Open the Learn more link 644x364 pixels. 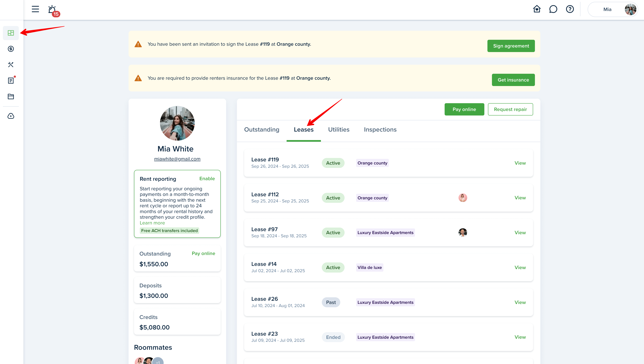click(x=152, y=223)
